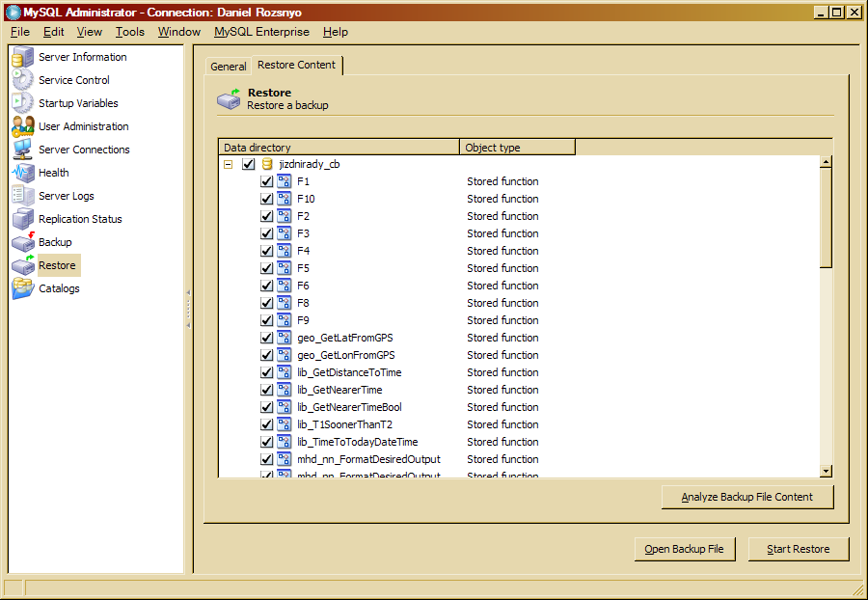This screenshot has width=868, height=600.
Task: Click the stored function icon for F9
Action: pyautogui.click(x=284, y=320)
